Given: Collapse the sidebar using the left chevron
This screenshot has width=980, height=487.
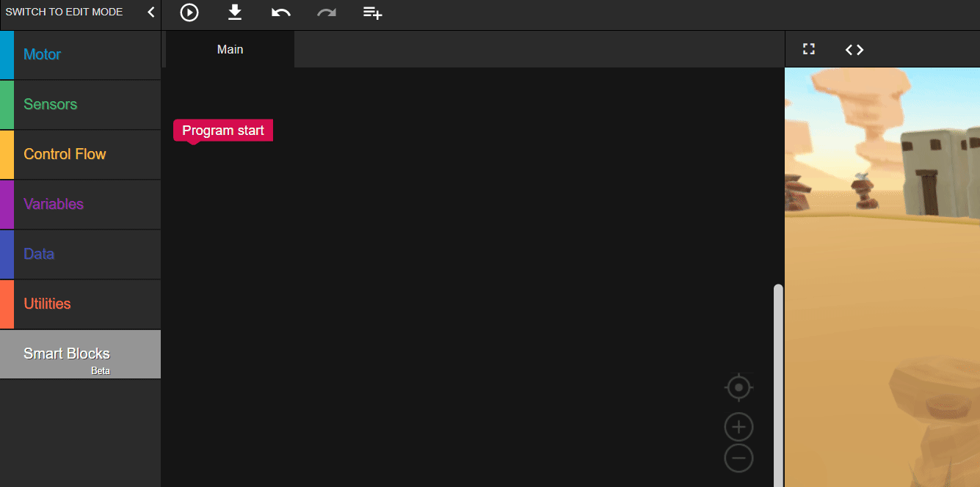Looking at the screenshot, I should coord(150,12).
